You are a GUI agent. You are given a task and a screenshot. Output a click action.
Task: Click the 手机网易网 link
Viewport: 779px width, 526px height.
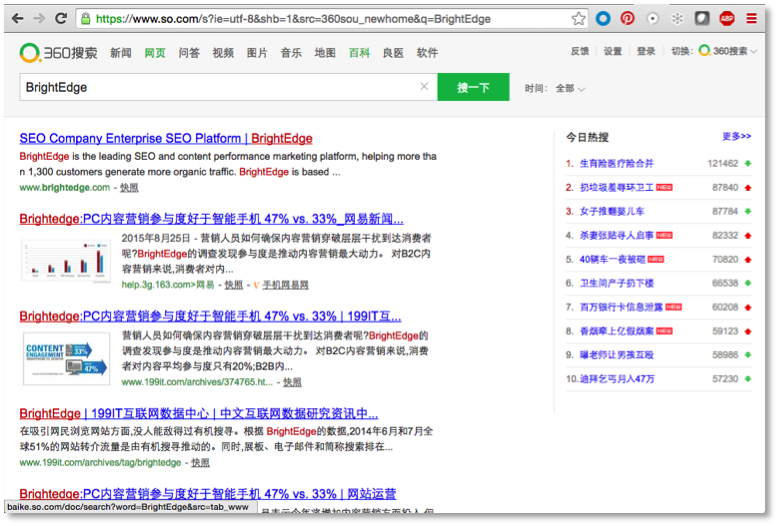[285, 285]
